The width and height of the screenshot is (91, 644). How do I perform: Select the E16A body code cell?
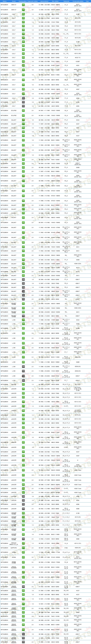(x=66, y=548)
